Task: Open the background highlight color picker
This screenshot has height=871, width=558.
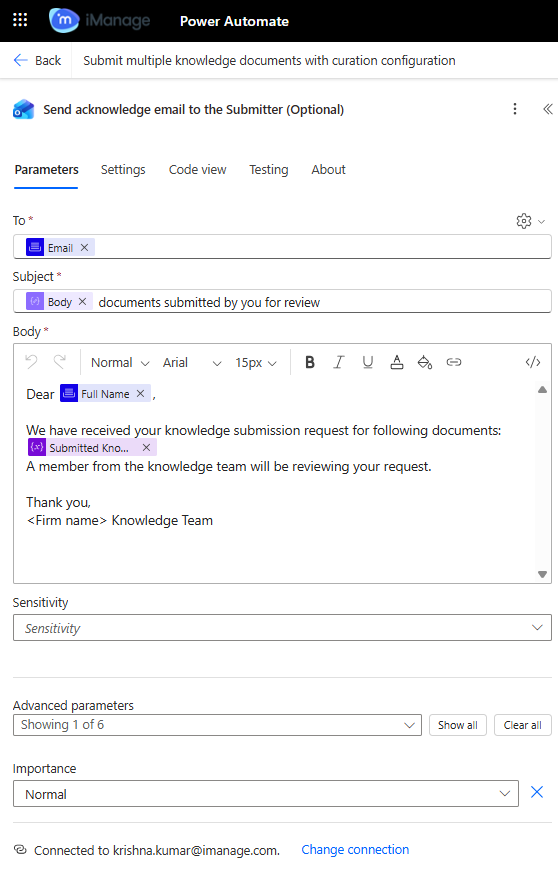Action: 425,362
